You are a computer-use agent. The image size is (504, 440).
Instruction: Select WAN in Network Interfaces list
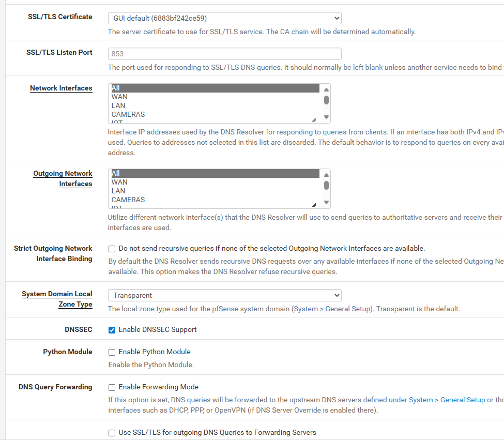coord(119,97)
